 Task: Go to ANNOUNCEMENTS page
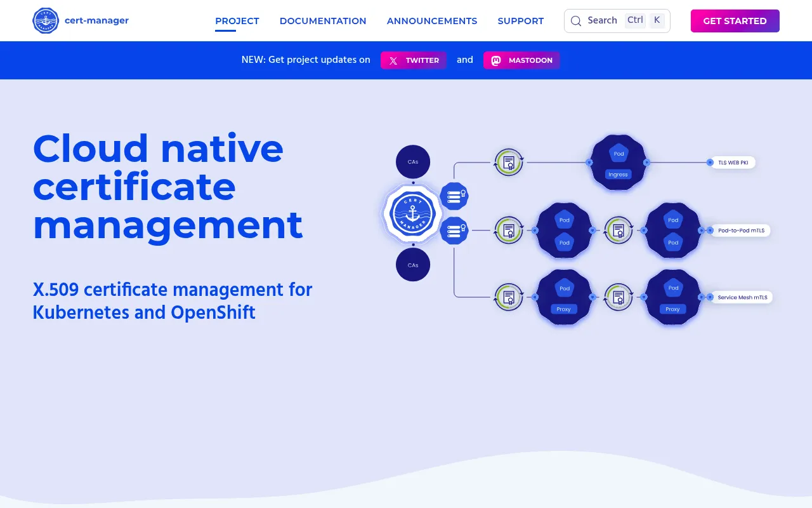point(432,21)
